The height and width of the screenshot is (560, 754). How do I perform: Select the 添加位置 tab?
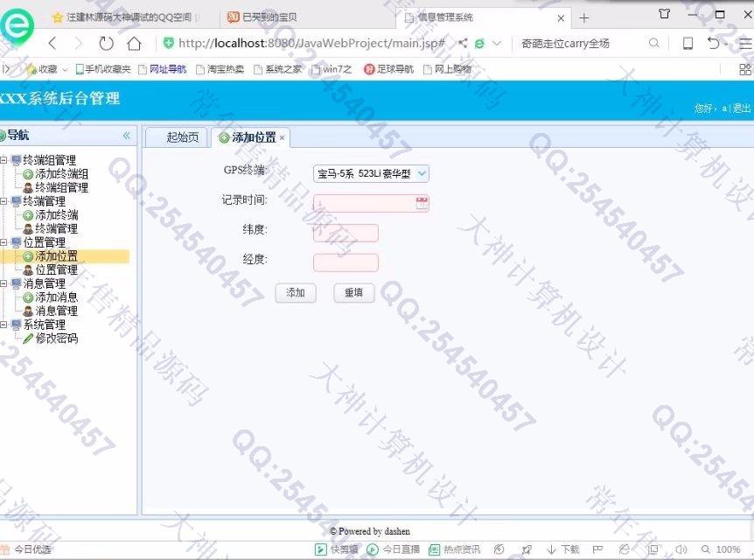(248, 137)
